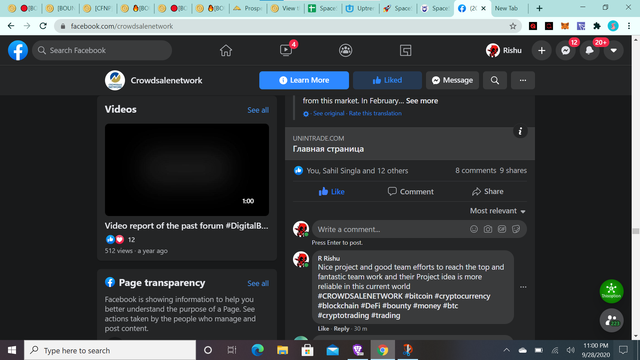
Task: Open options ellipsis for R Rishu comment
Action: [523, 287]
